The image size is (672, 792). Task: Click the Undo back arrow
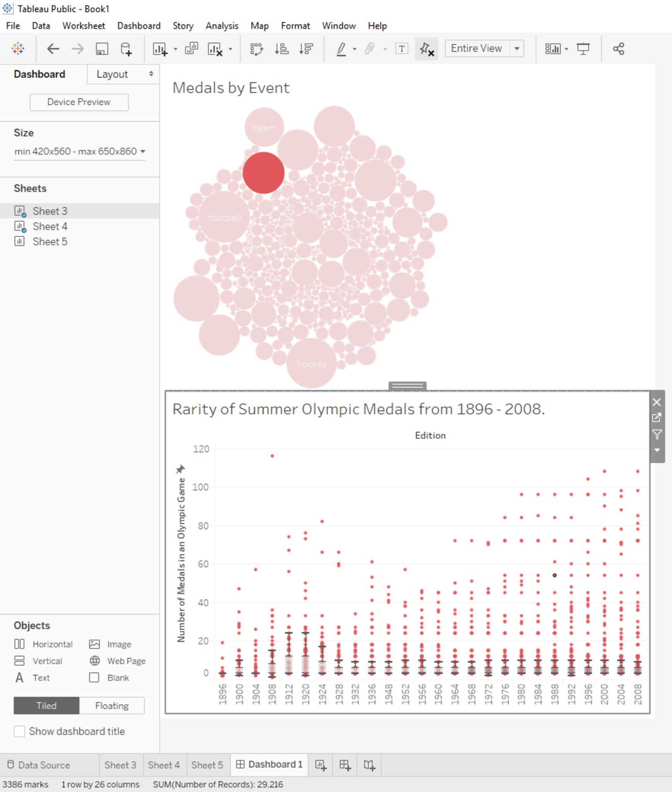click(x=53, y=49)
